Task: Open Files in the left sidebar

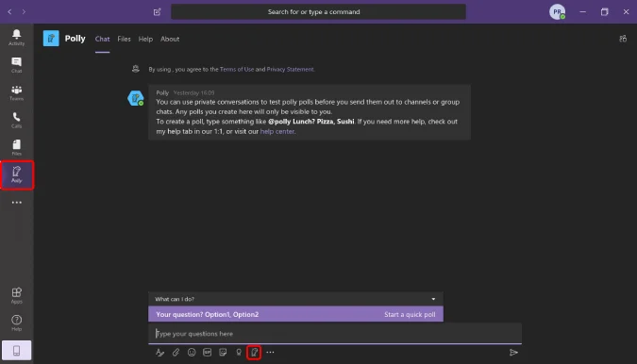Action: [16, 148]
